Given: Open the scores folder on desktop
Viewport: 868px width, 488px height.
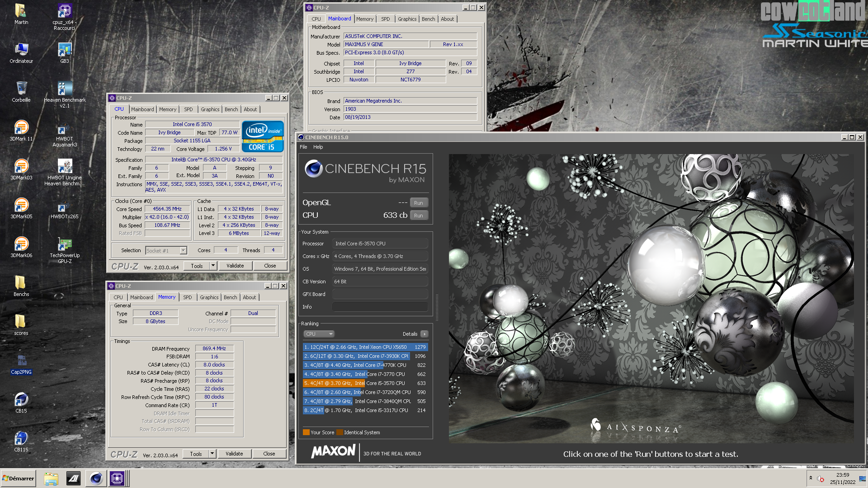Looking at the screenshot, I should [x=21, y=324].
